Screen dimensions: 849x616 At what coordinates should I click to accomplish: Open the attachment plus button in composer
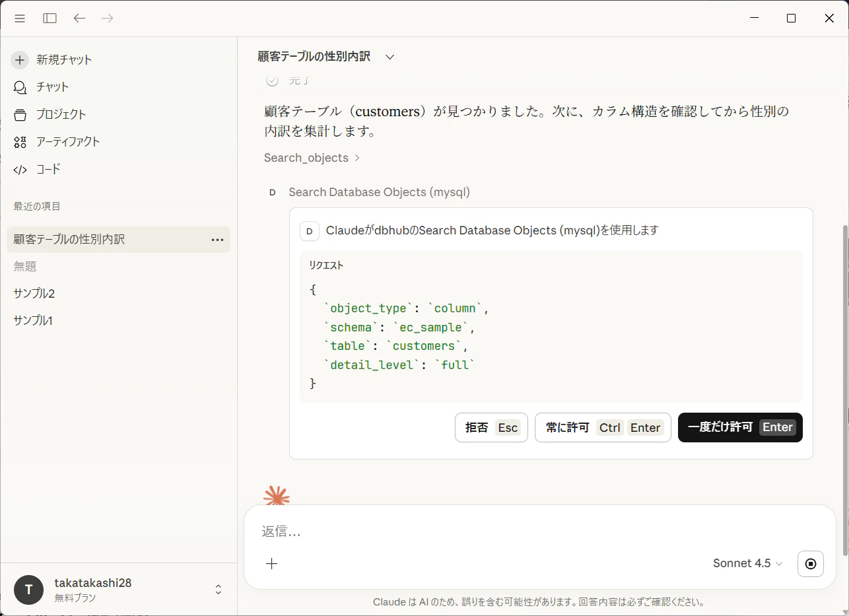click(271, 563)
